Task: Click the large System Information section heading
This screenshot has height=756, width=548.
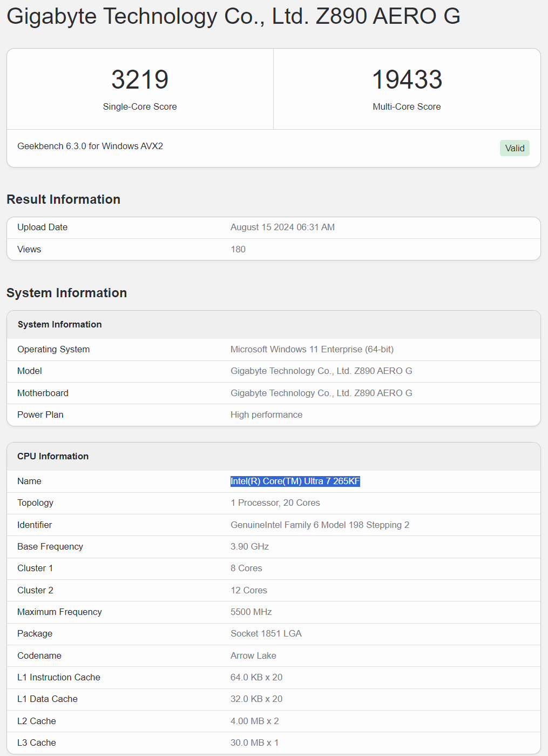Action: (x=66, y=293)
